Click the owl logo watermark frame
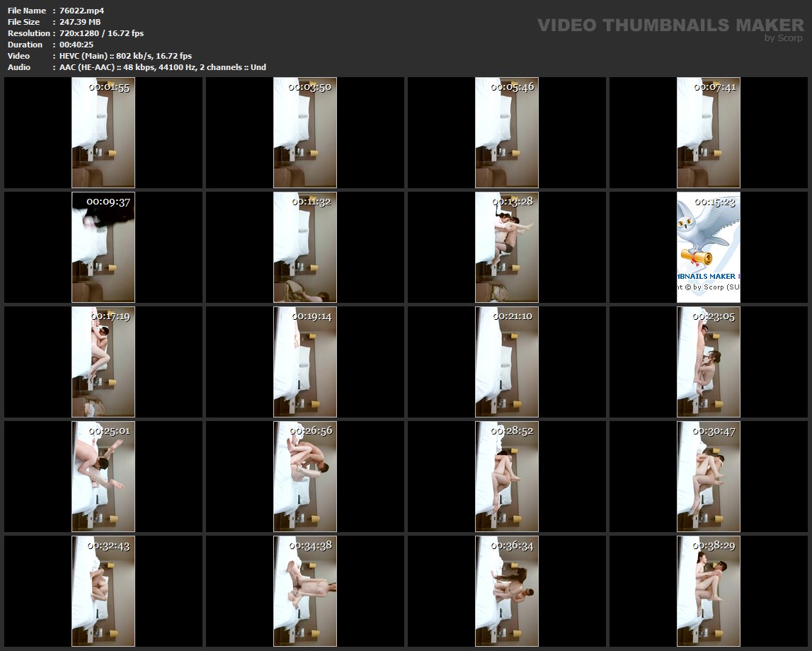812x651 pixels. tap(709, 247)
